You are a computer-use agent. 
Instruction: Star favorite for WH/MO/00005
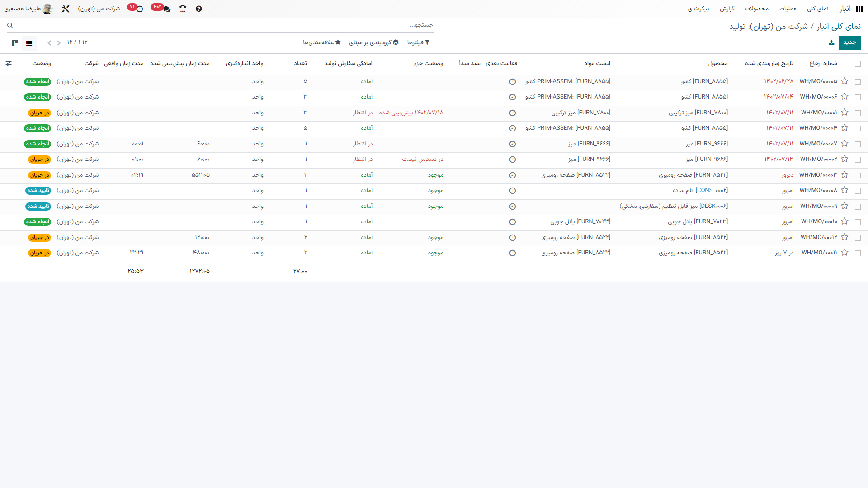(844, 81)
